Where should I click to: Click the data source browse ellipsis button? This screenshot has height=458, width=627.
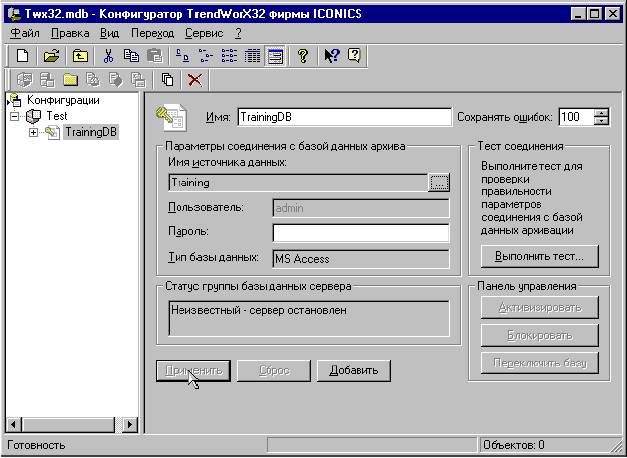point(439,182)
